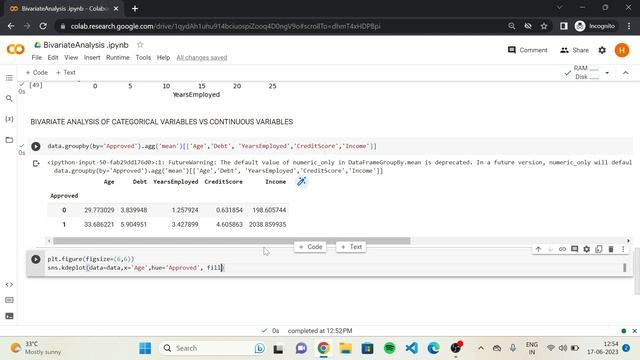Open the command palette icon in sidebar
The height and width of the screenshot is (360, 640).
pyautogui.click(x=9, y=300)
